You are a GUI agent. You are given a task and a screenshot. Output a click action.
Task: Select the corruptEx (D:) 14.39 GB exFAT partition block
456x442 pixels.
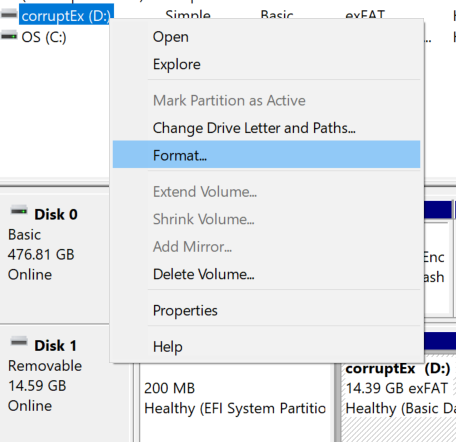pyautogui.click(x=399, y=402)
